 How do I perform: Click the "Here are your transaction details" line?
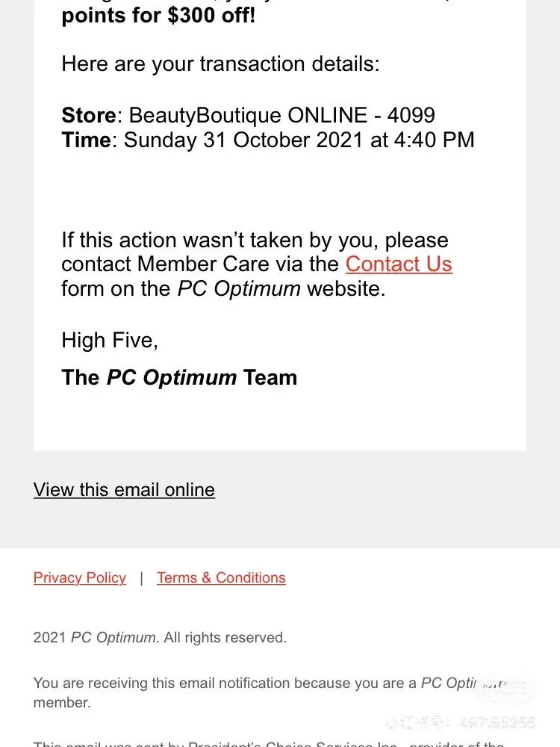click(x=220, y=64)
